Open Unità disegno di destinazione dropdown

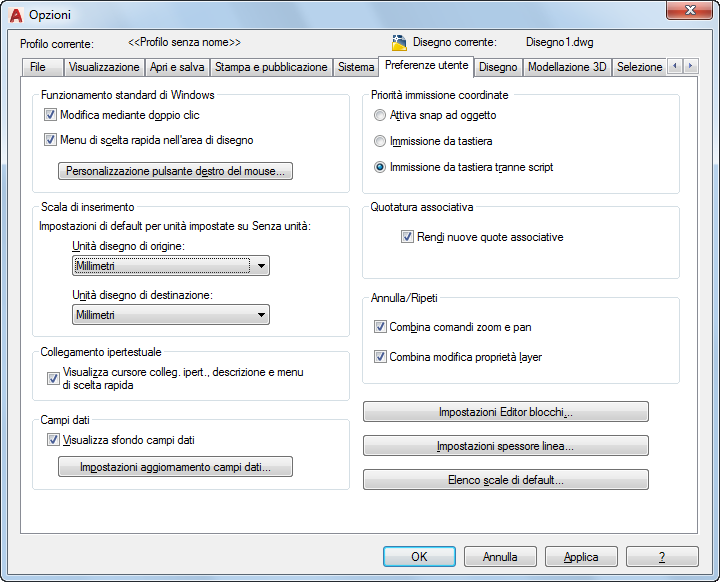[171, 315]
